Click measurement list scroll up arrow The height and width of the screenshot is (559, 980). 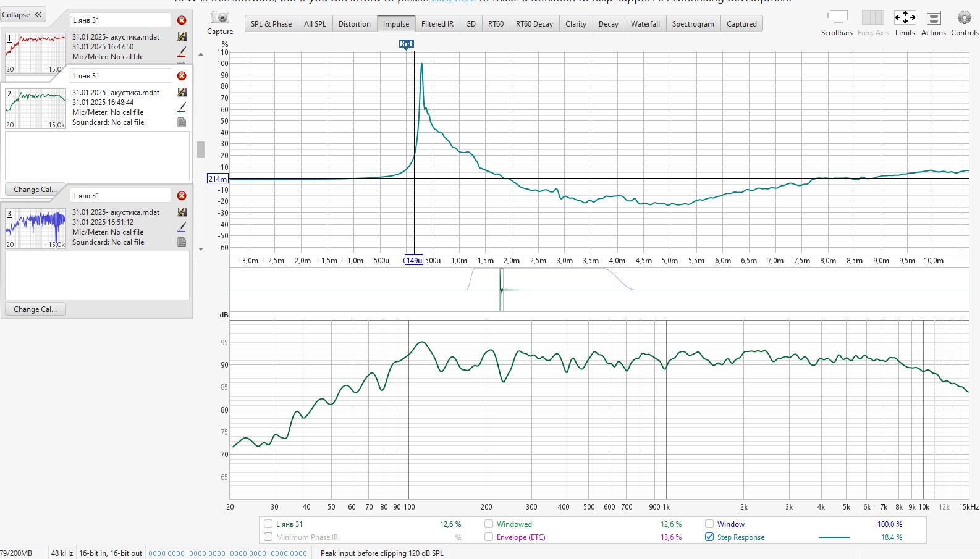tap(200, 54)
